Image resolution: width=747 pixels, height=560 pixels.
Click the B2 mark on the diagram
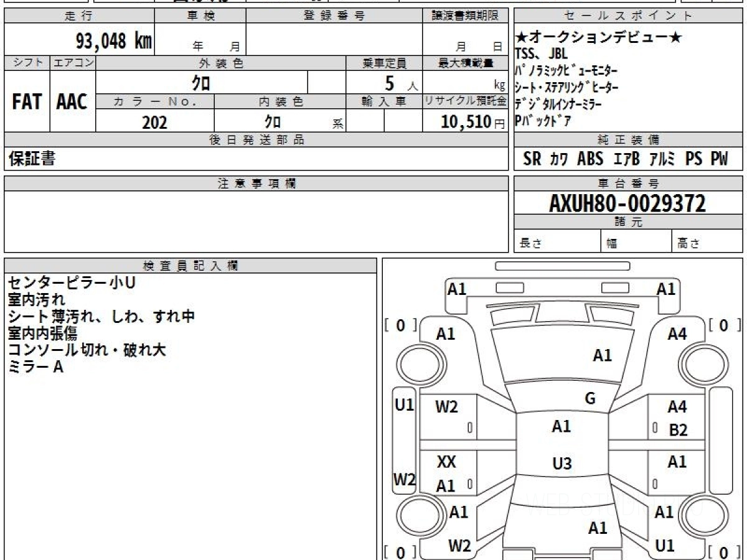pyautogui.click(x=679, y=430)
